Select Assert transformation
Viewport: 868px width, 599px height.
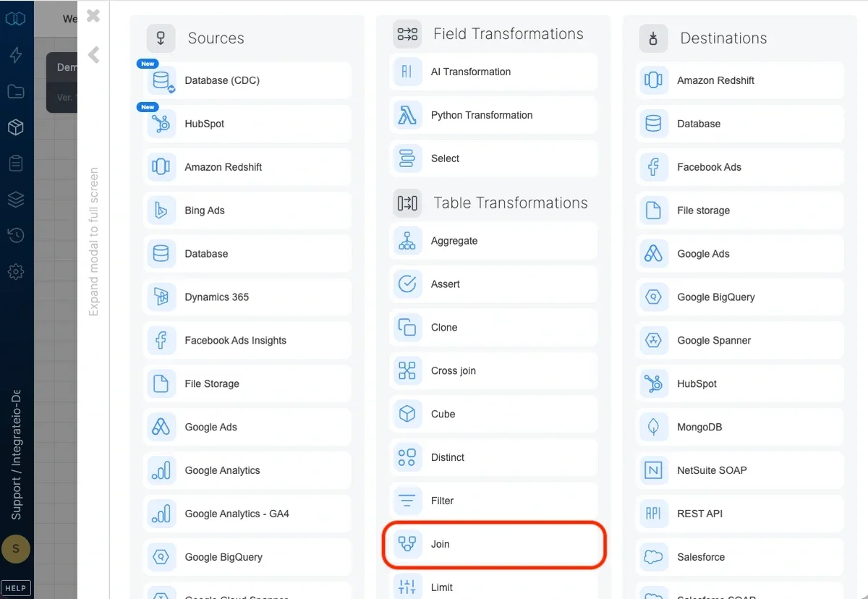pyautogui.click(x=493, y=284)
